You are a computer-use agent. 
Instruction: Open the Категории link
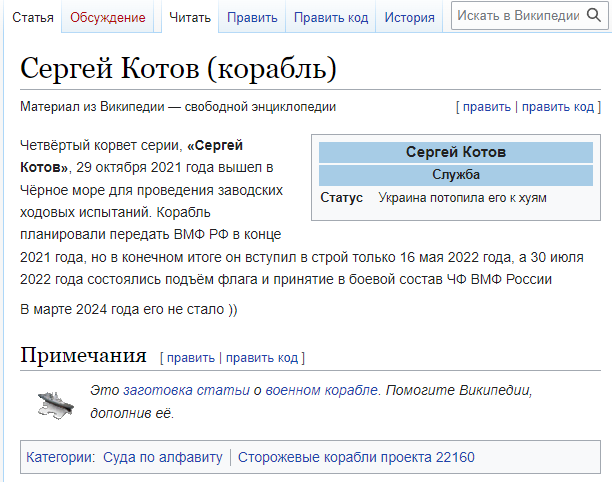tap(60, 458)
